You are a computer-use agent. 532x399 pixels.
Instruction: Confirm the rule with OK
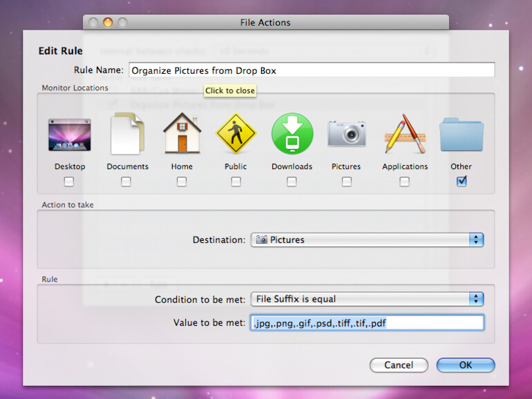[x=466, y=365]
